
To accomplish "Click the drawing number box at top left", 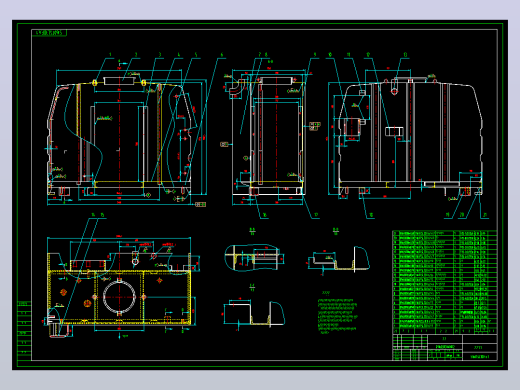I will coord(49,33).
